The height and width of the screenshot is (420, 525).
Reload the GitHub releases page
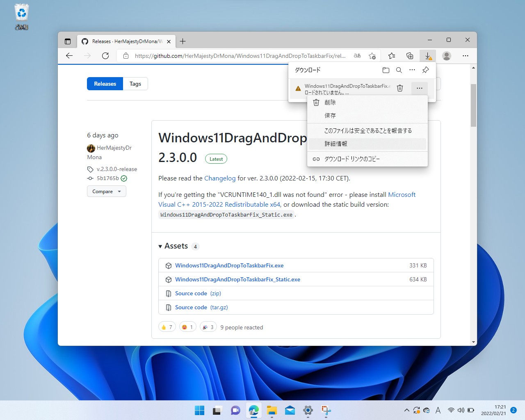tap(105, 56)
